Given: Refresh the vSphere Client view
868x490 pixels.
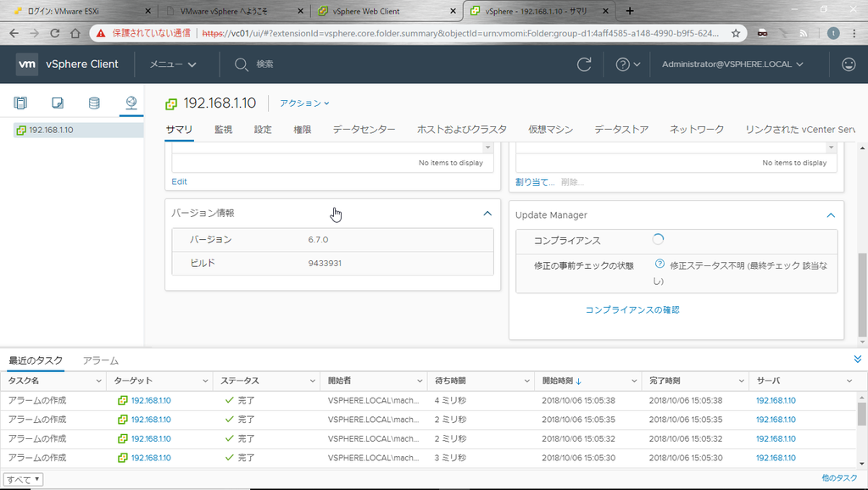Looking at the screenshot, I should (584, 64).
